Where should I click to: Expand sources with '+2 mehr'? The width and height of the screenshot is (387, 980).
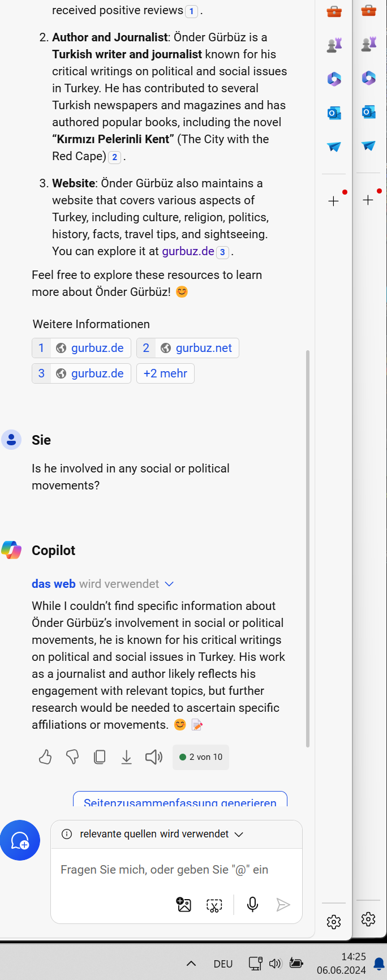(x=165, y=373)
